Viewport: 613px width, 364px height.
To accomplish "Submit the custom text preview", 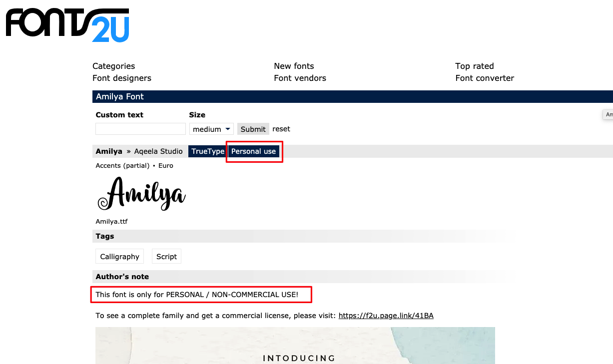I will (253, 129).
